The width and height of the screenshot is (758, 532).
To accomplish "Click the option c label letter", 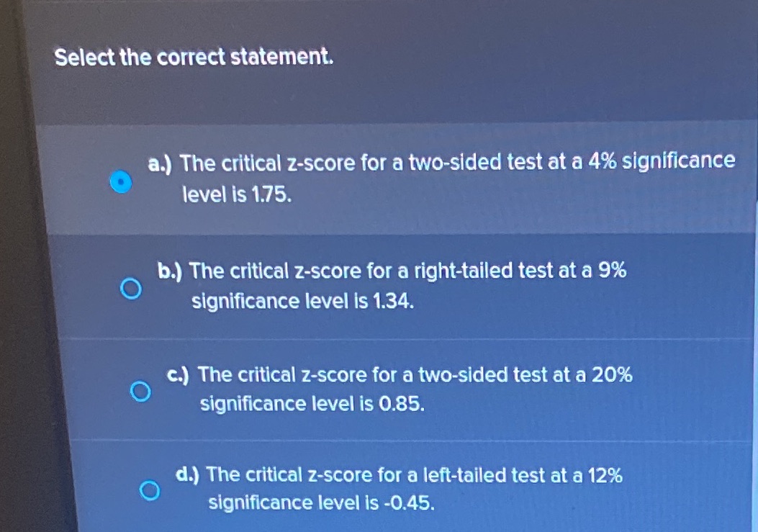I will (177, 374).
